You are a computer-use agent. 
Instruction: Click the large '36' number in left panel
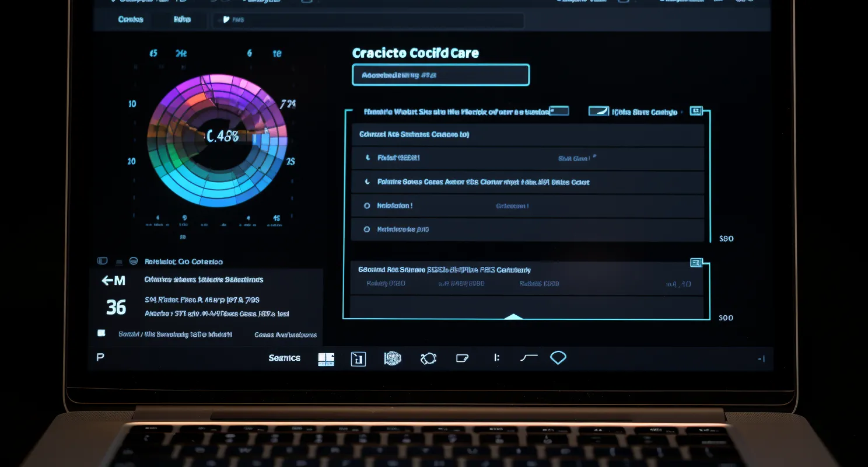[x=116, y=307]
